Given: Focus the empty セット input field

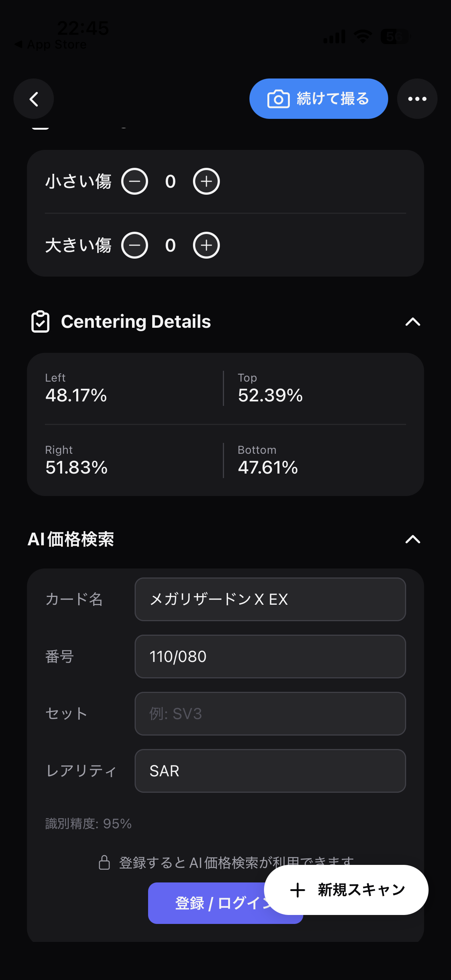Looking at the screenshot, I should point(270,714).
